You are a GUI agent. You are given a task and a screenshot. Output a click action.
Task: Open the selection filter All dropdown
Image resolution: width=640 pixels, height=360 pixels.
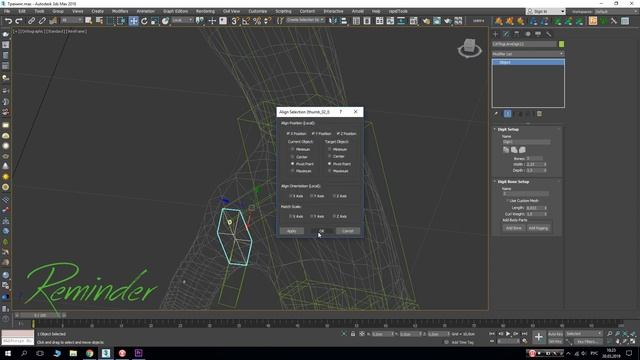click(x=71, y=20)
